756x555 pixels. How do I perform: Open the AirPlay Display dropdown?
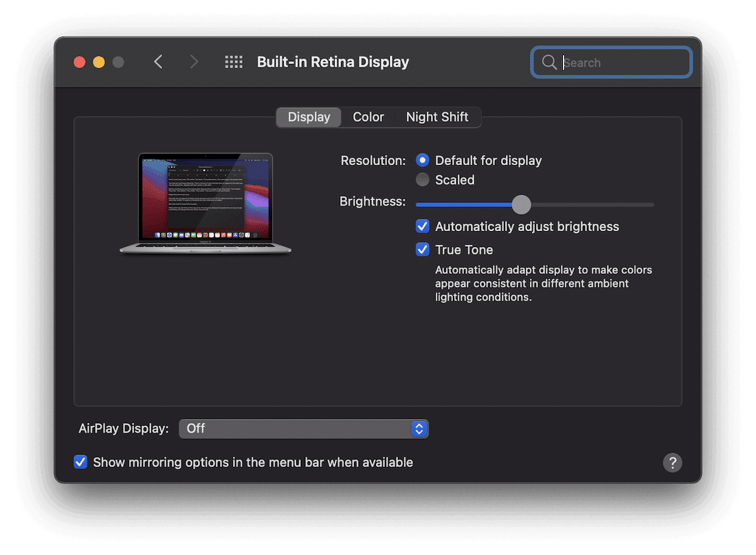(x=304, y=428)
